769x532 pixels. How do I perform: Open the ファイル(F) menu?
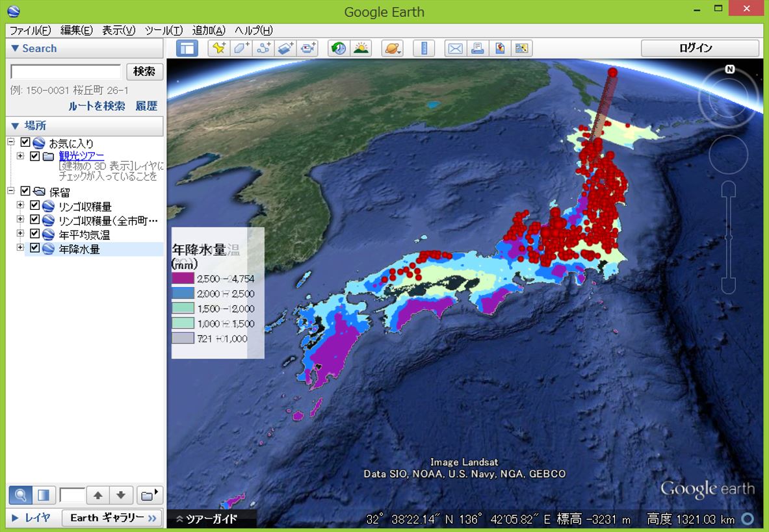31,31
